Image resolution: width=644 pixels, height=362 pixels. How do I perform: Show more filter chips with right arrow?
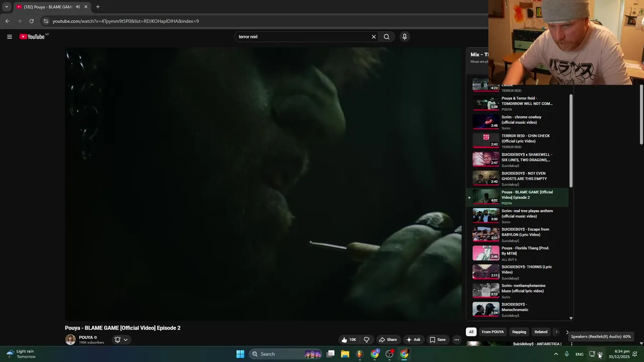(567, 332)
